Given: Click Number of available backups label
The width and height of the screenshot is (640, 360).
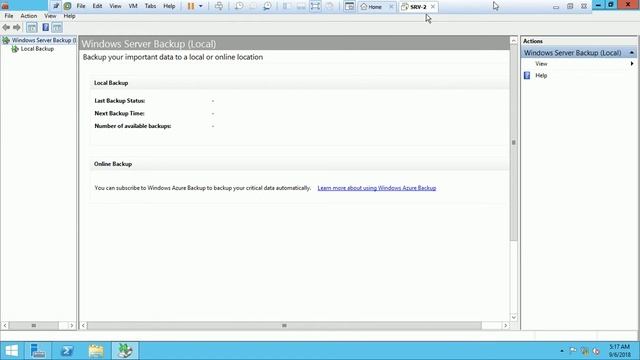Looking at the screenshot, I should pos(133,126).
